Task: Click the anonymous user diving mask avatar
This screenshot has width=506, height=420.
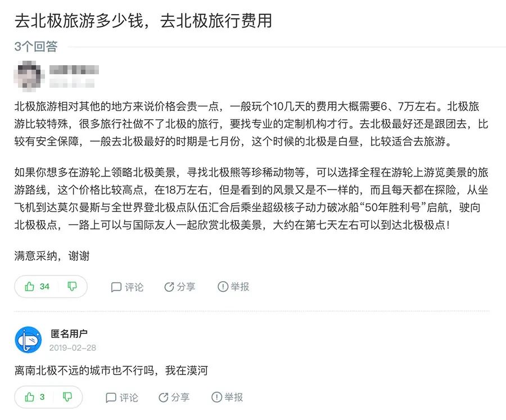Action: click(29, 340)
